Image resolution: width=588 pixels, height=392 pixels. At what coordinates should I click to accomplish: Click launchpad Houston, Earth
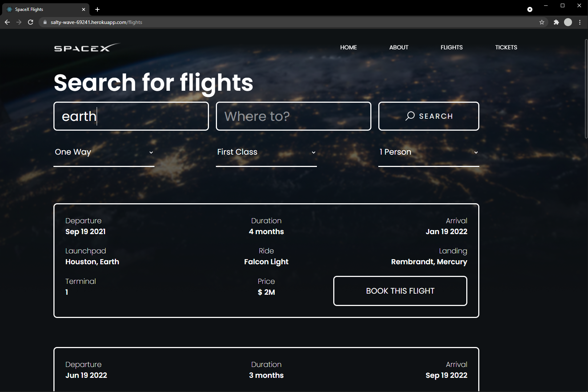click(x=92, y=262)
